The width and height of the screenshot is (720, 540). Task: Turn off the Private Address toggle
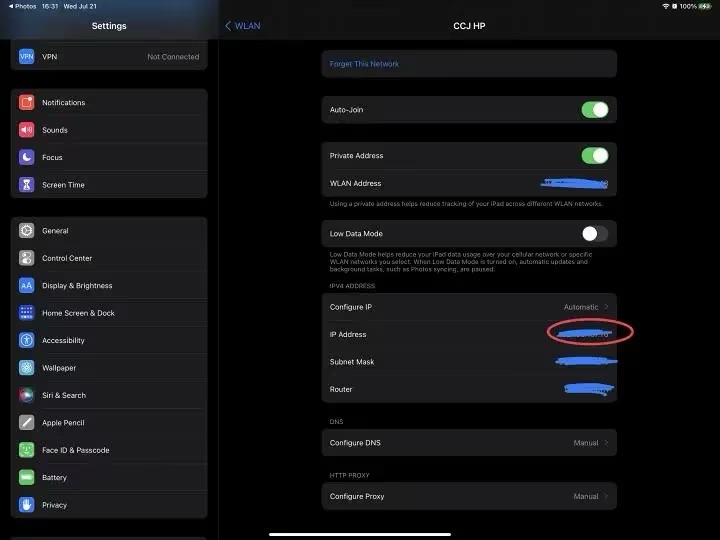coord(594,156)
